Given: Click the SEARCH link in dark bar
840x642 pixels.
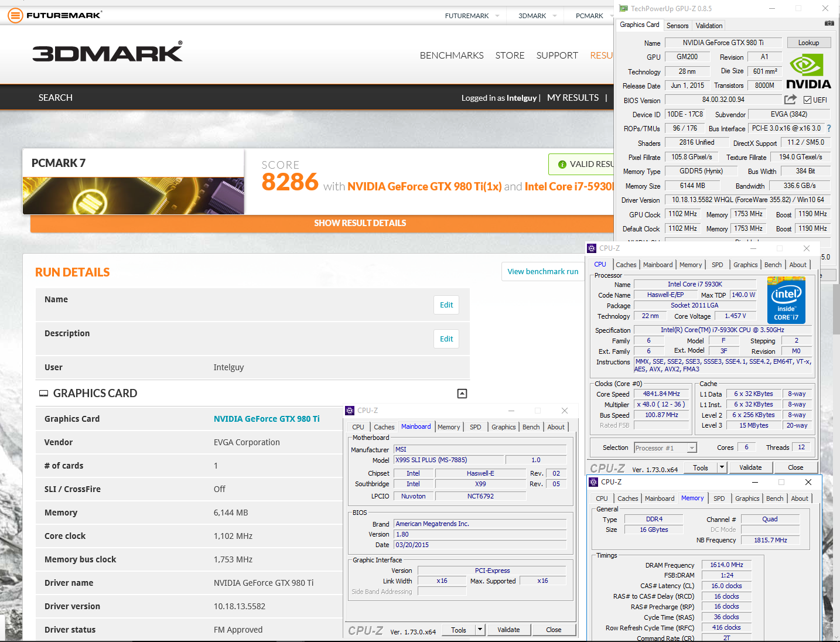Looking at the screenshot, I should coord(56,98).
